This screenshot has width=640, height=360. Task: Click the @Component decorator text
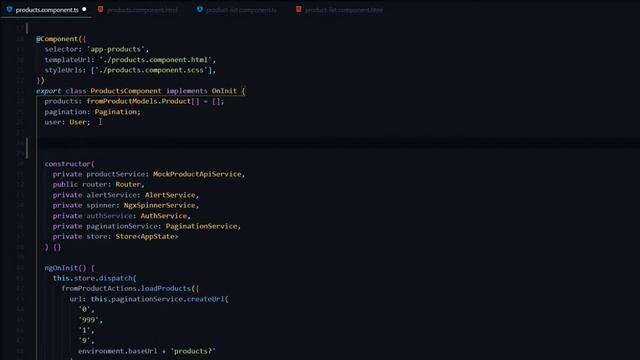[57, 39]
